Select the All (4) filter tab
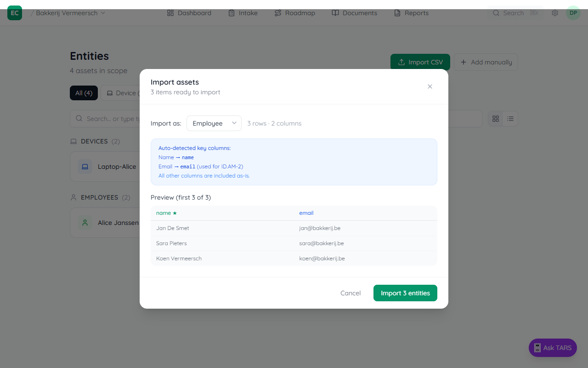 (x=84, y=93)
